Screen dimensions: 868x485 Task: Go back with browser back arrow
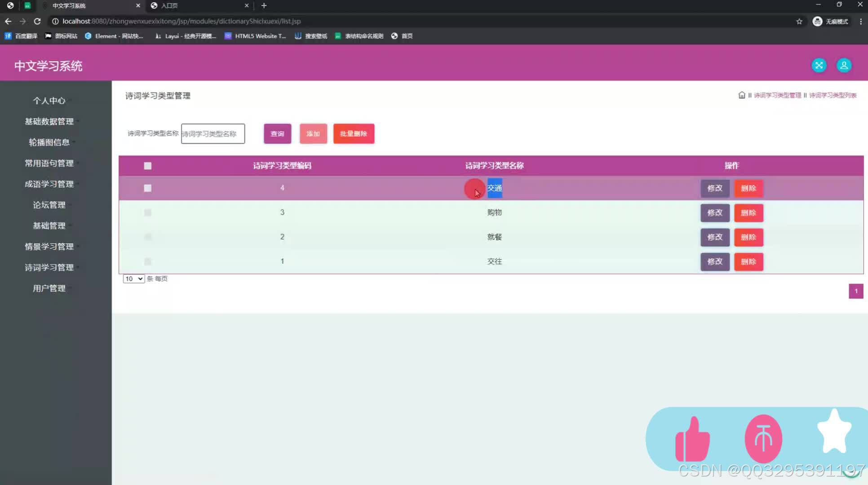8,21
